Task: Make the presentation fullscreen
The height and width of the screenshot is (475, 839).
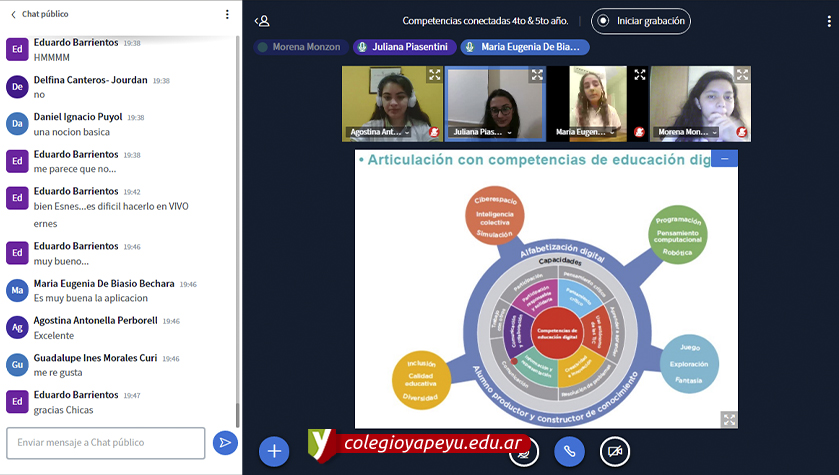Action: [729, 419]
